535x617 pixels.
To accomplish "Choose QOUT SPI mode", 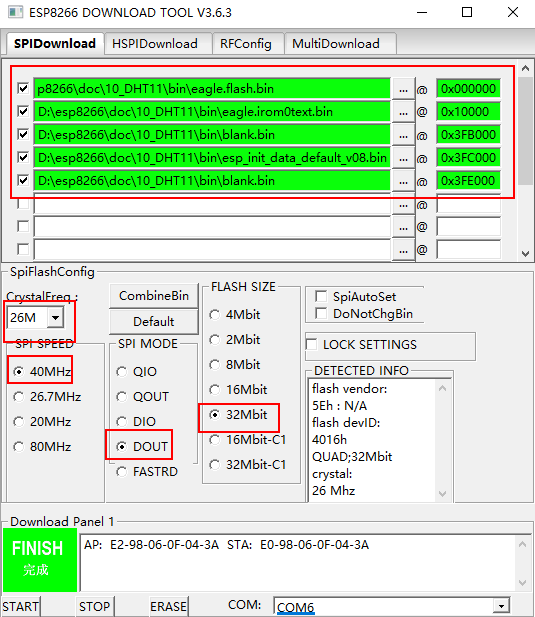I will point(142,396).
